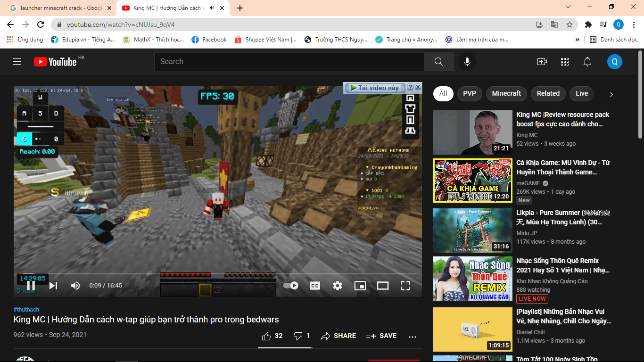Image resolution: width=644 pixels, height=362 pixels.
Task: Toggle closed captions CC button
Action: coord(315,286)
